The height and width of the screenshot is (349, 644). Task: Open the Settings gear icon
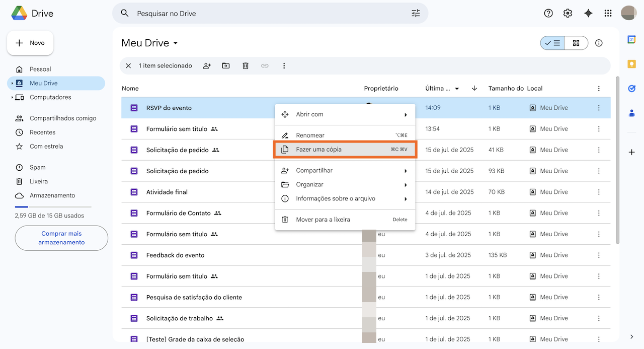(568, 14)
